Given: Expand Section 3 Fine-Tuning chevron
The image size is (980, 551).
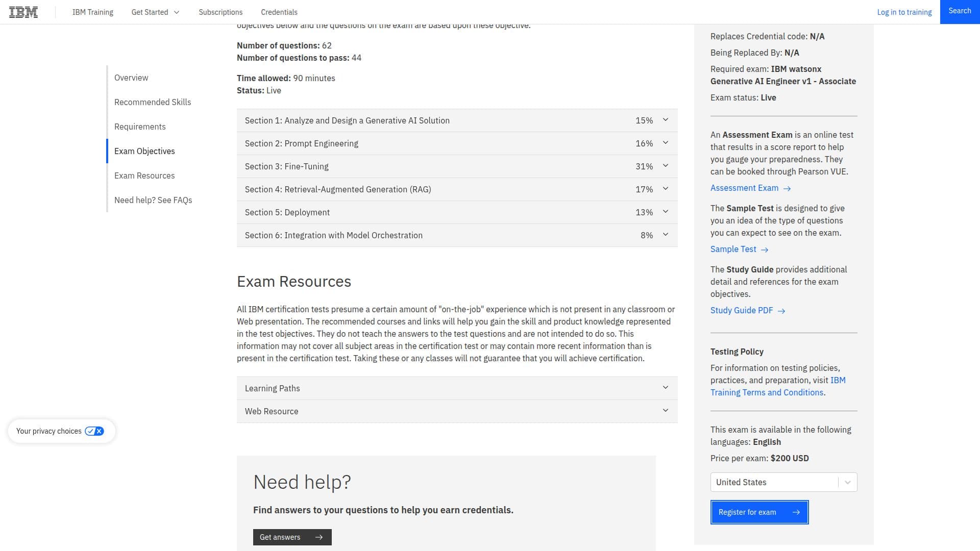Looking at the screenshot, I should click(666, 166).
